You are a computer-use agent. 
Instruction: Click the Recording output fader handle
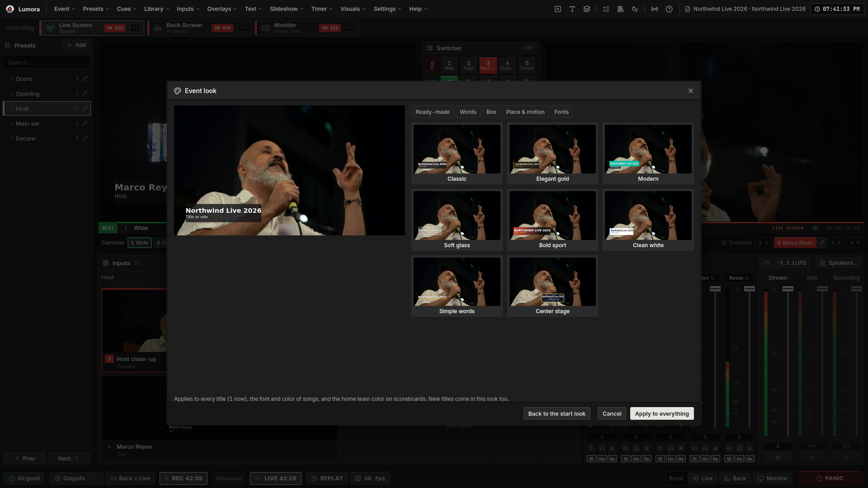(x=857, y=289)
